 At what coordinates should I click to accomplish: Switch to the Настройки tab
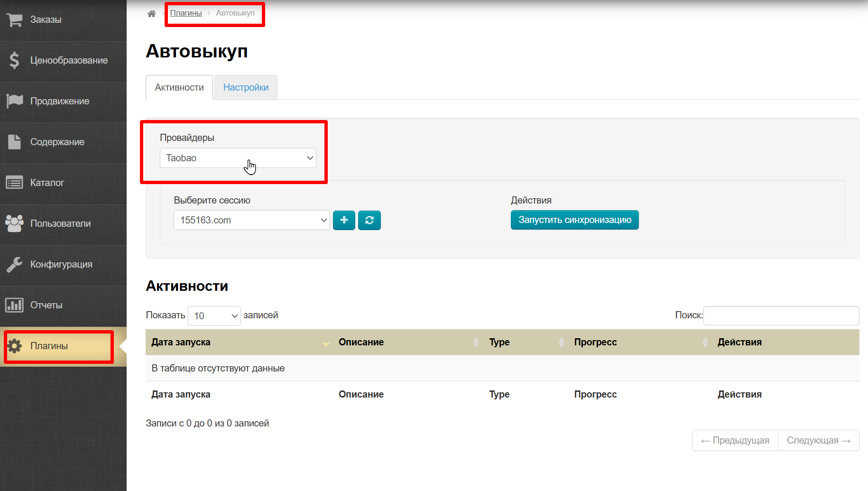pos(246,87)
